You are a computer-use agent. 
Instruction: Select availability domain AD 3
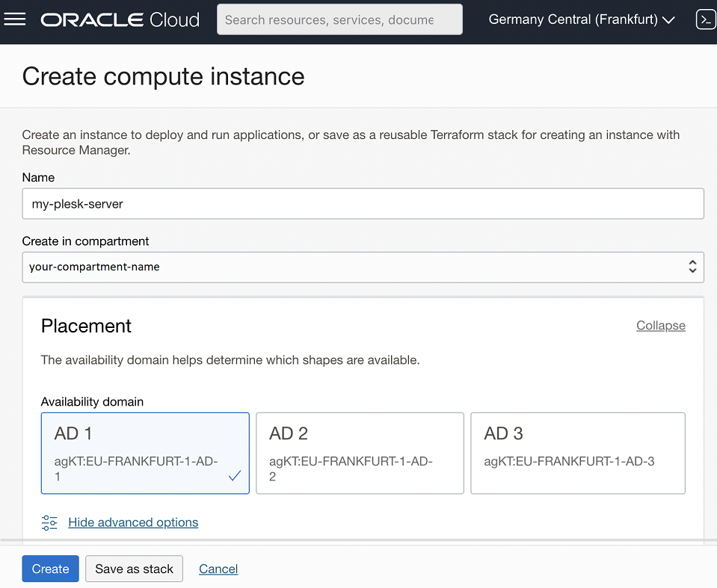point(578,452)
